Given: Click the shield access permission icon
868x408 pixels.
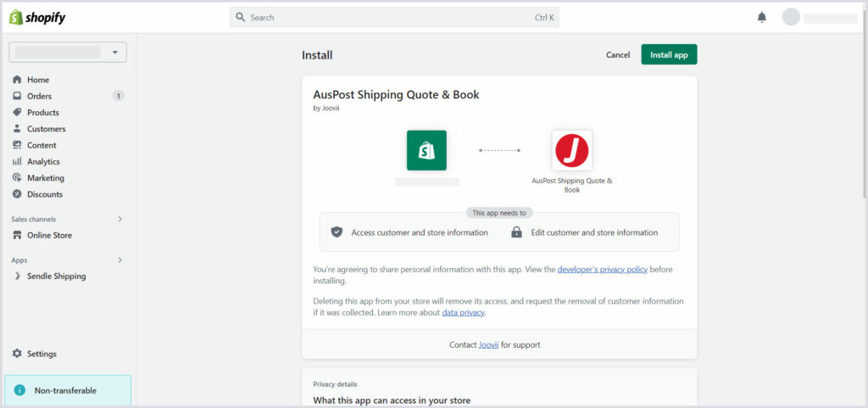Looking at the screenshot, I should pos(337,232).
